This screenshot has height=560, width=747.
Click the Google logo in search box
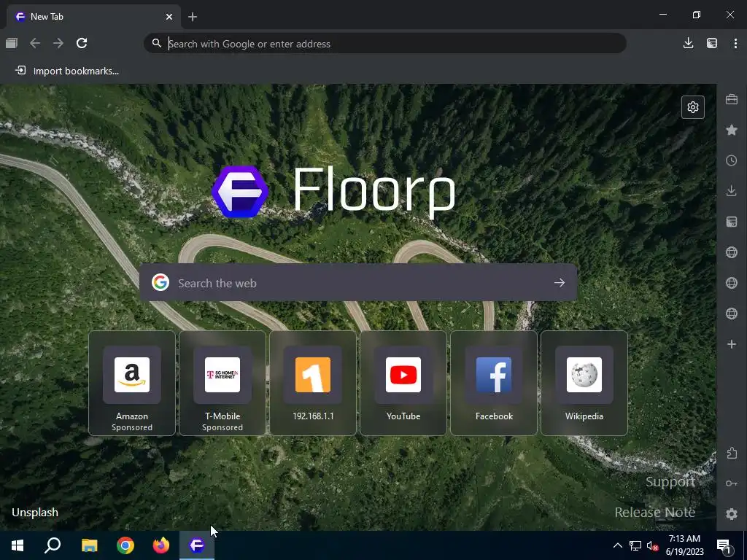pyautogui.click(x=160, y=282)
